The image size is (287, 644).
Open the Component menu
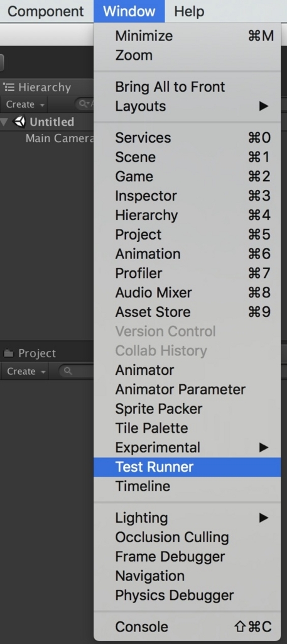pos(45,11)
